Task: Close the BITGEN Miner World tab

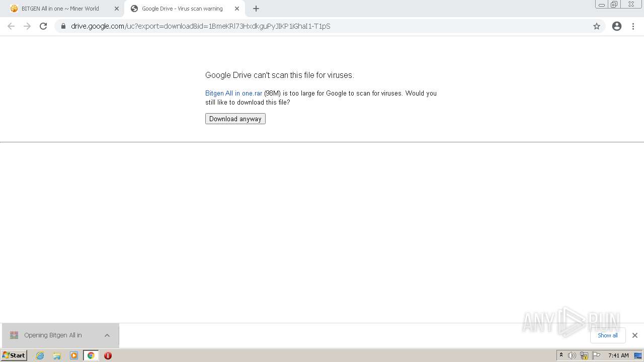Action: coord(116,9)
